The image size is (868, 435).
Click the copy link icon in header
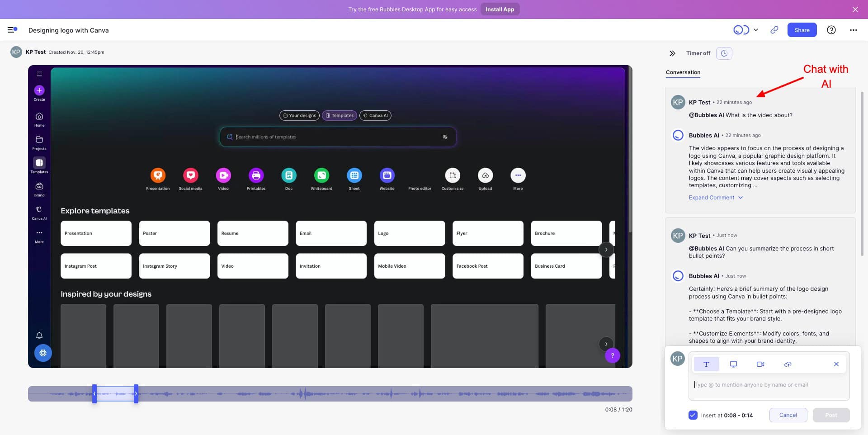pos(774,30)
